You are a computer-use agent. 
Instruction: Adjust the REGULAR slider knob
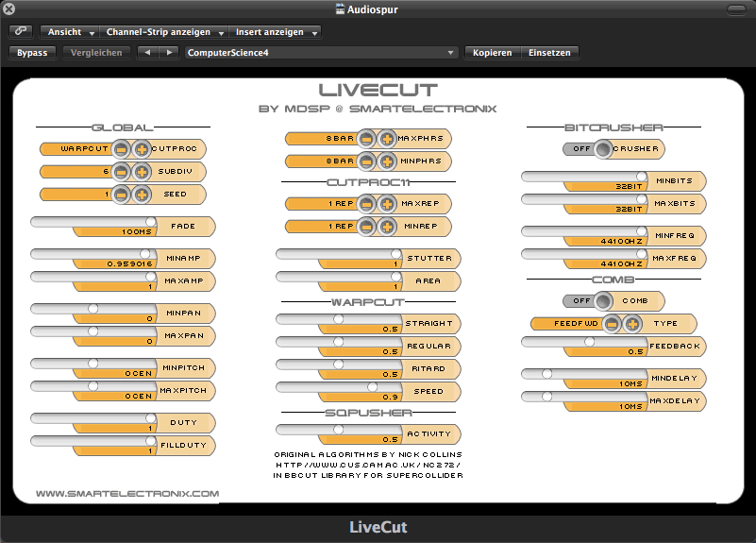pyautogui.click(x=339, y=342)
